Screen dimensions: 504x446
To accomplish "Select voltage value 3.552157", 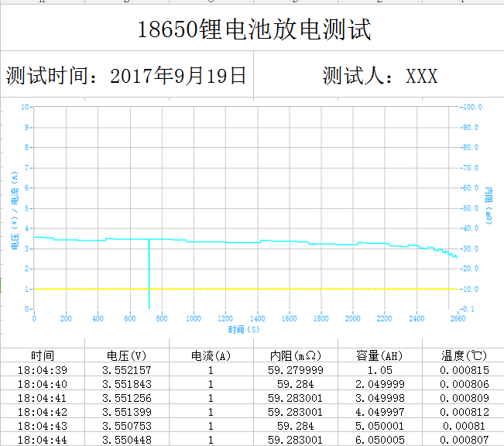I will click(127, 370).
